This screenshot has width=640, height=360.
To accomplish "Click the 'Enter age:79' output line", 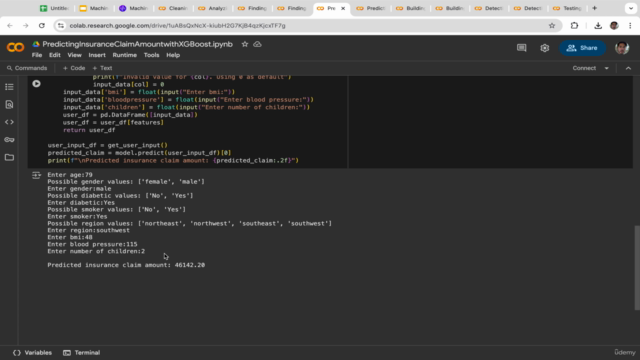I will (x=70, y=175).
